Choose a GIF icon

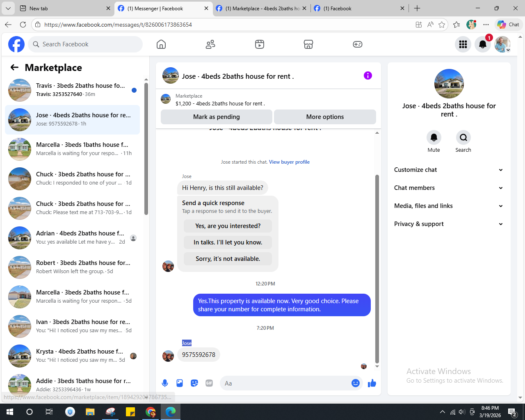209,383
